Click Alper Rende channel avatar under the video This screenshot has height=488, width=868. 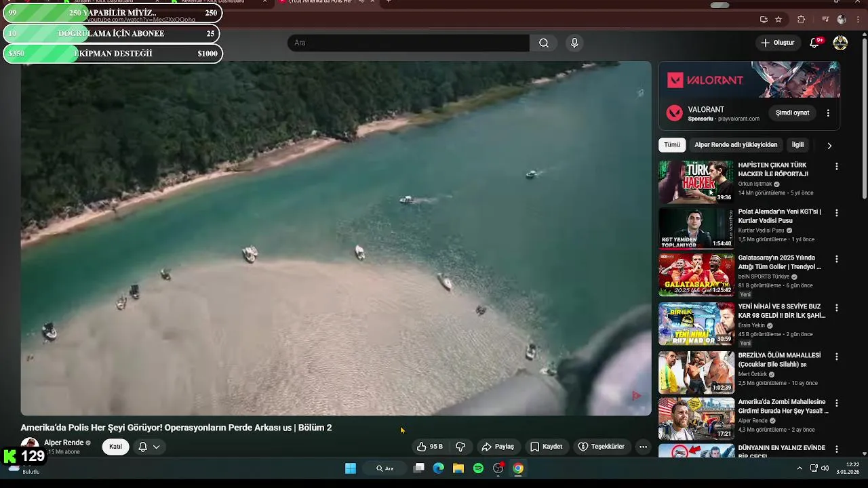pos(29,445)
